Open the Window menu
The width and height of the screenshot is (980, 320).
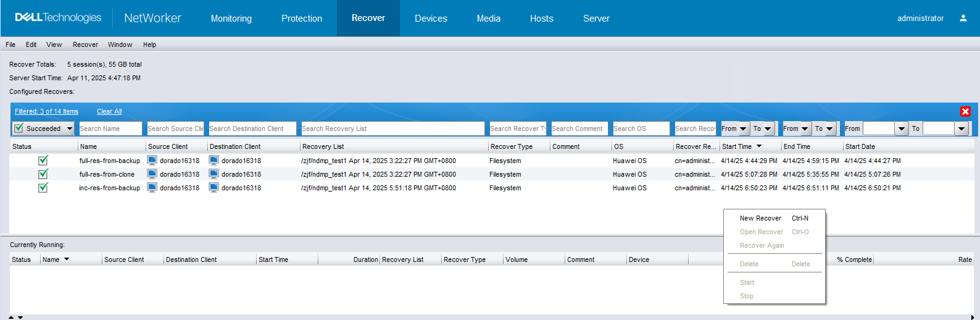pos(120,44)
